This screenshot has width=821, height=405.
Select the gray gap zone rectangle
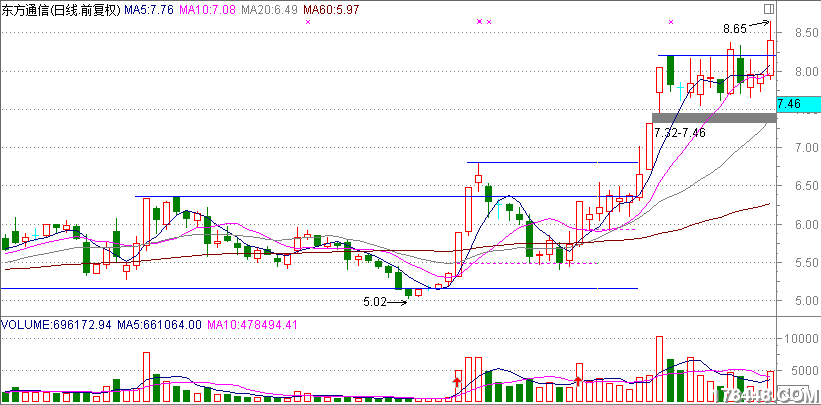click(x=714, y=119)
